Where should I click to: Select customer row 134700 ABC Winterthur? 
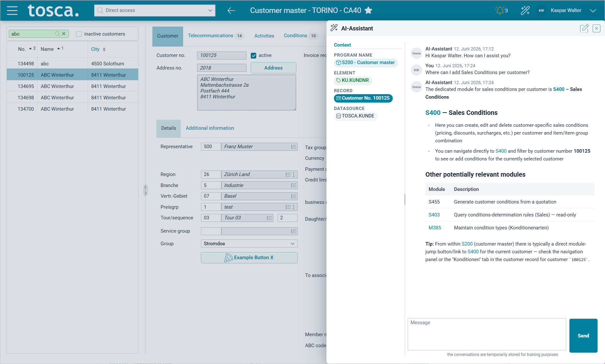pyautogui.click(x=72, y=109)
